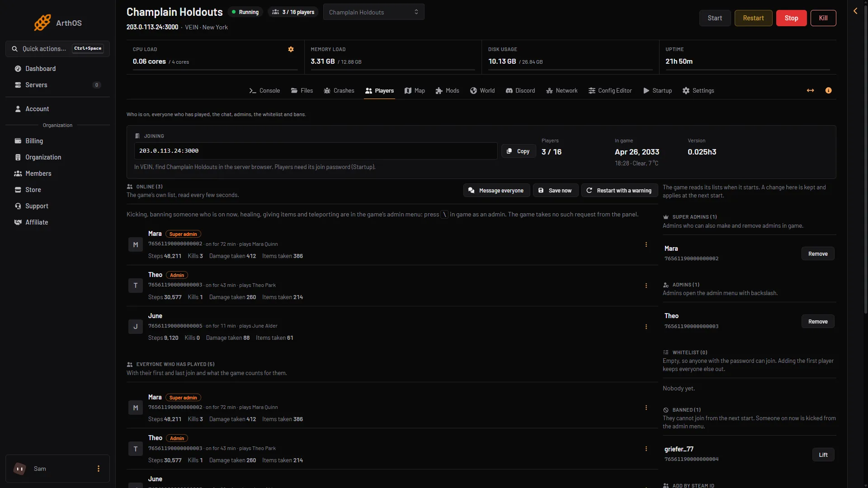
Task: Lift the ban on griefer_77
Action: click(x=823, y=455)
